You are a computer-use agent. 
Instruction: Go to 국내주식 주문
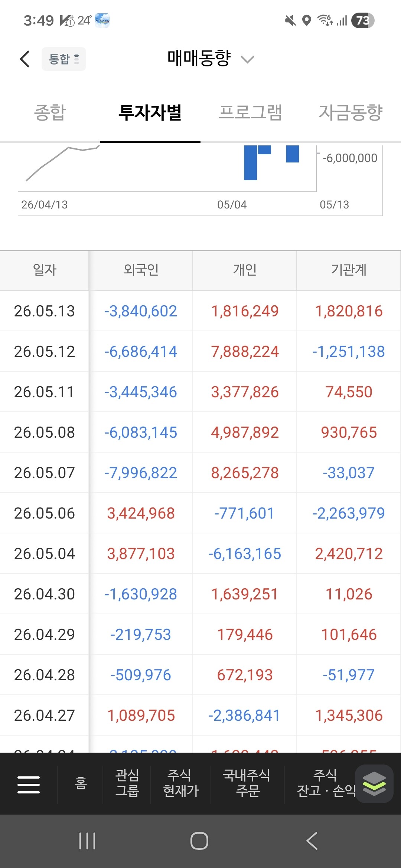247,783
